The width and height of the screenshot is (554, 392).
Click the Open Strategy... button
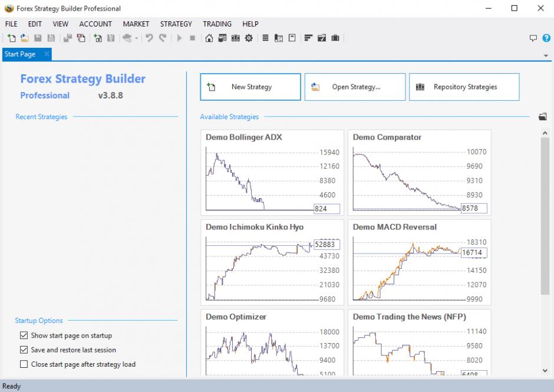click(x=355, y=87)
